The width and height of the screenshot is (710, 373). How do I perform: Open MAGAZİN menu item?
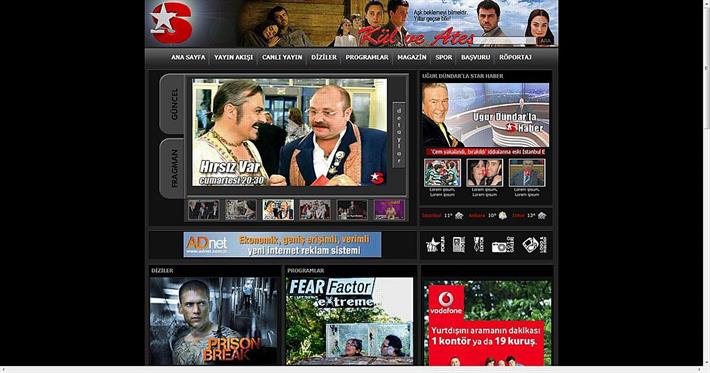pos(412,57)
